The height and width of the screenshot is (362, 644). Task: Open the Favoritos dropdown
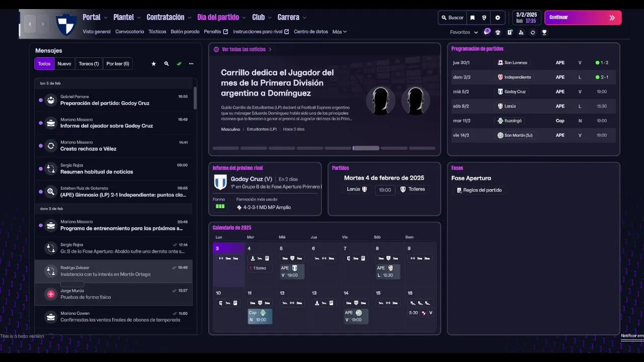464,32
